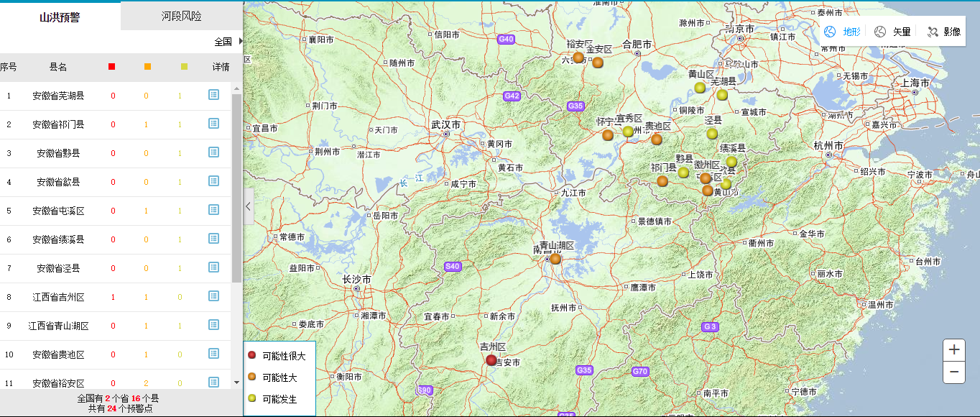Open details icon for 安徽省祁门县
Image resolution: width=980 pixels, height=417 pixels.
213,124
